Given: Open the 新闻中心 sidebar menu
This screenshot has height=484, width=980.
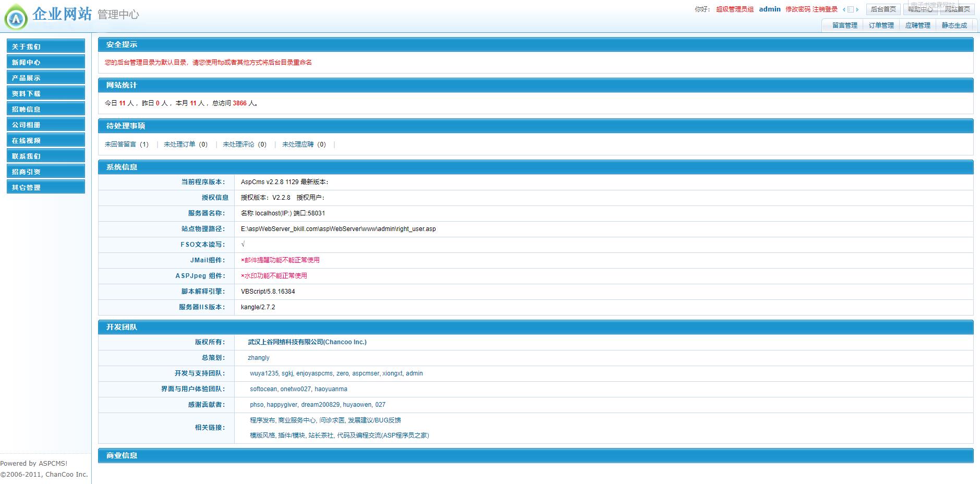Looking at the screenshot, I should [x=46, y=62].
